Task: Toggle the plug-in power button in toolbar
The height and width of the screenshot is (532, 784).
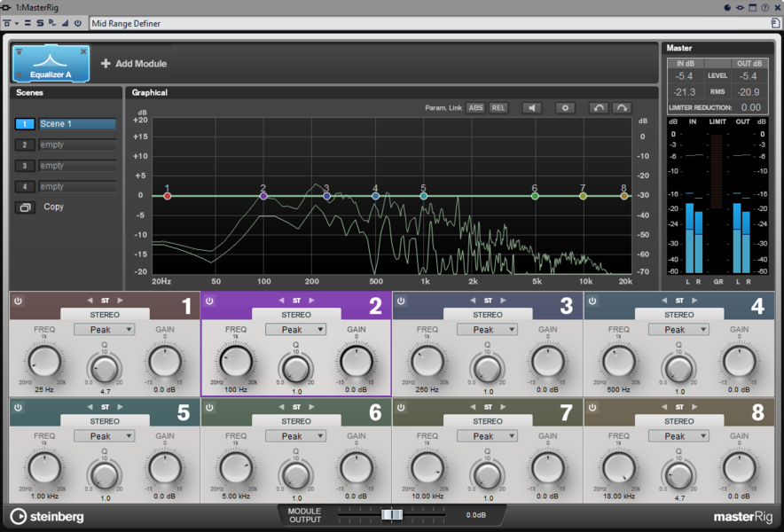Action: (77, 23)
